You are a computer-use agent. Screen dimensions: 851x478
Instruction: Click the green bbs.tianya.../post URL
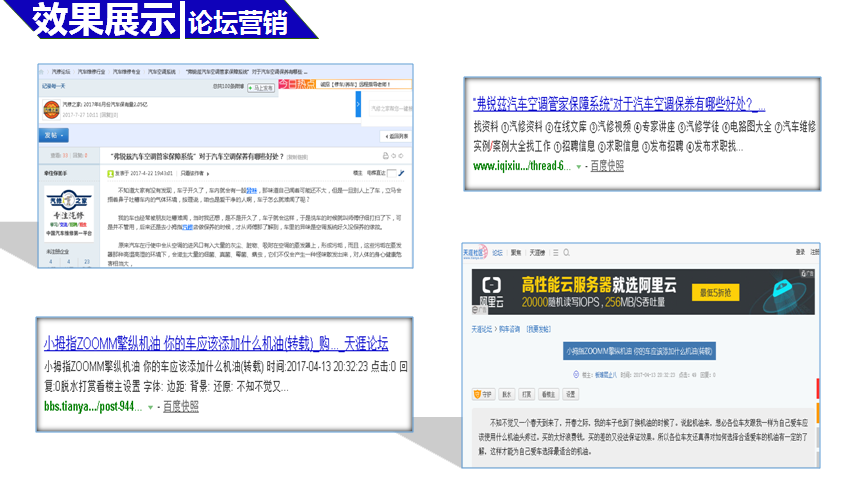pos(93,406)
